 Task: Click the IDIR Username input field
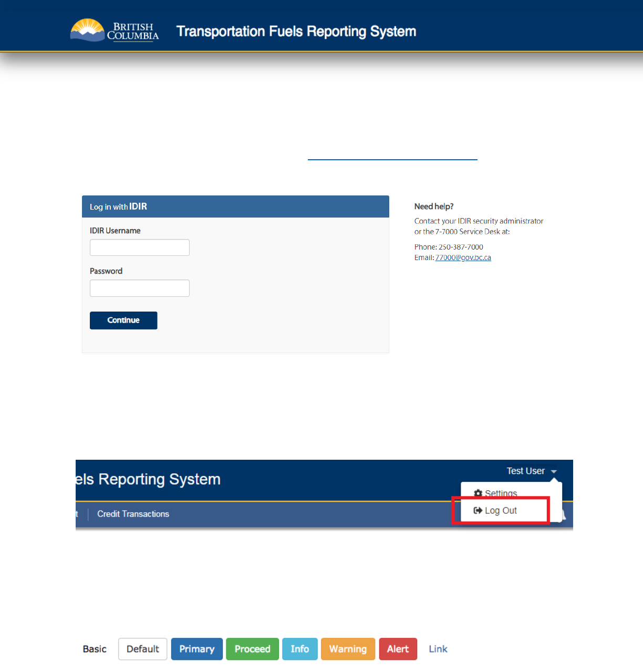[140, 247]
